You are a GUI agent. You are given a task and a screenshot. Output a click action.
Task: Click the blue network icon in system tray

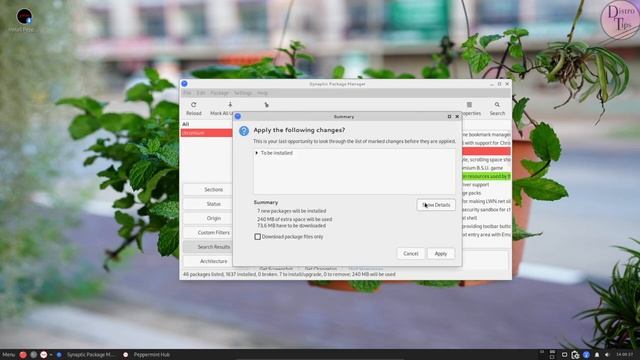(x=586, y=355)
